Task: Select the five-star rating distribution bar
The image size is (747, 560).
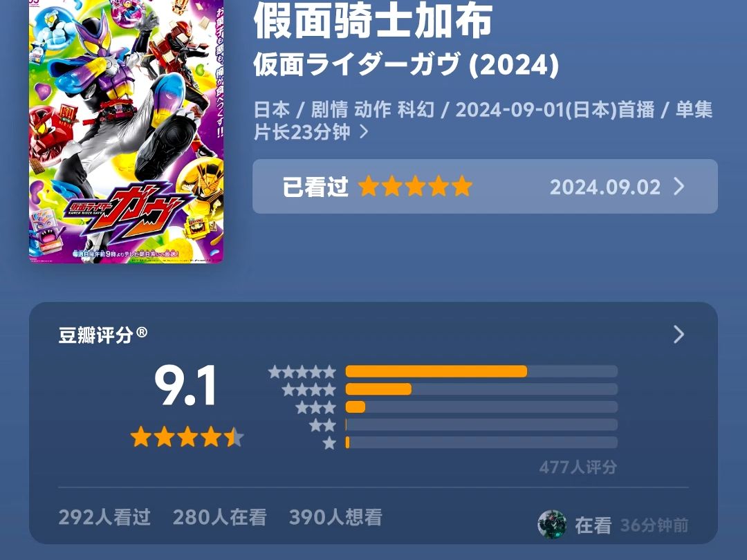Action: point(481,371)
